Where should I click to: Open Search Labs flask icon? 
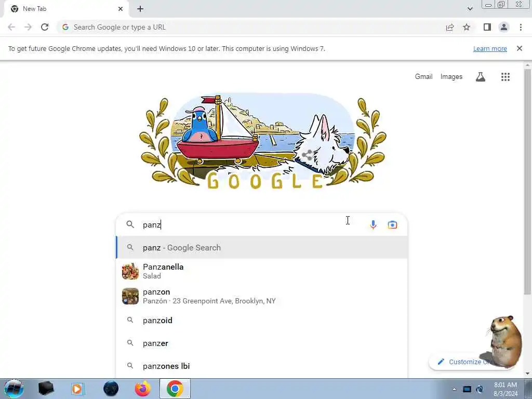pyautogui.click(x=481, y=77)
